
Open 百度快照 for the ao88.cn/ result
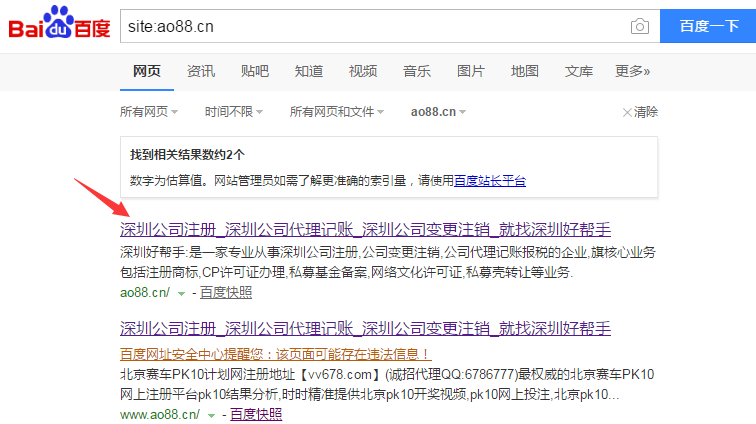click(x=226, y=293)
